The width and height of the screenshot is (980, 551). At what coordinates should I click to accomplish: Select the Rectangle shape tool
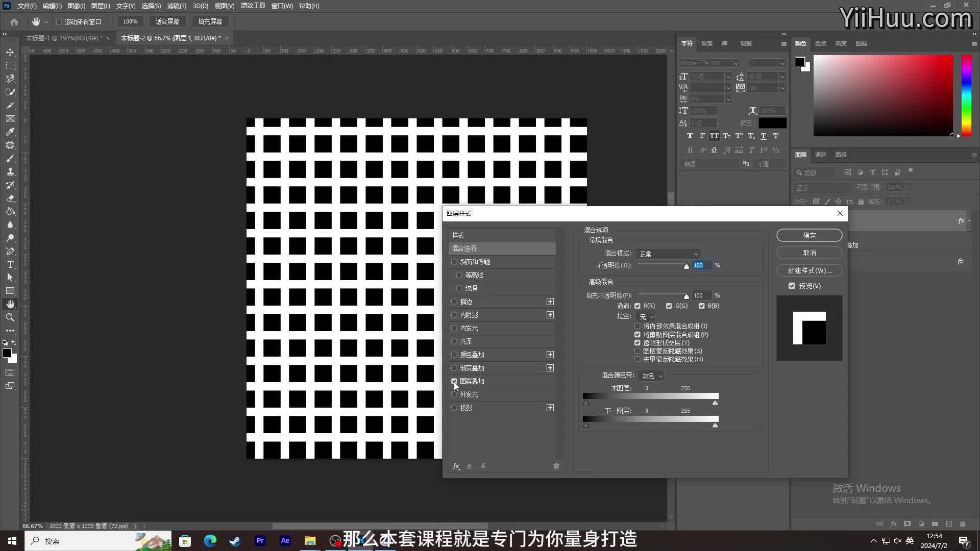coord(10,291)
